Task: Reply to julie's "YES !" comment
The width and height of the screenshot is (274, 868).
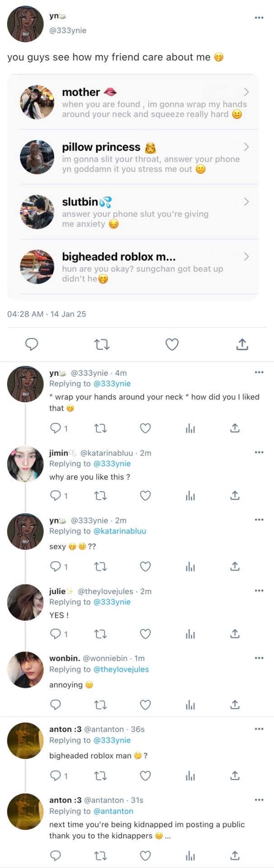Action: [x=55, y=634]
